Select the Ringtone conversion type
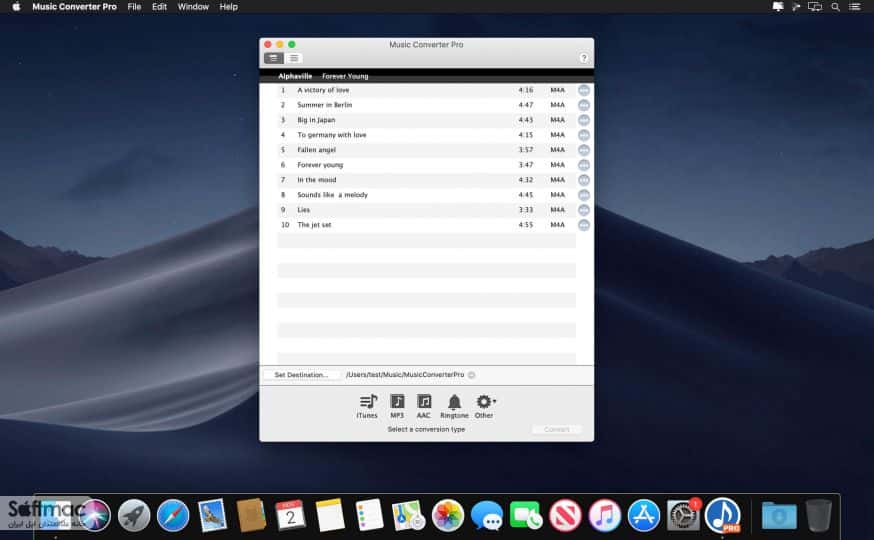Viewport: 874px width, 540px height. (454, 406)
